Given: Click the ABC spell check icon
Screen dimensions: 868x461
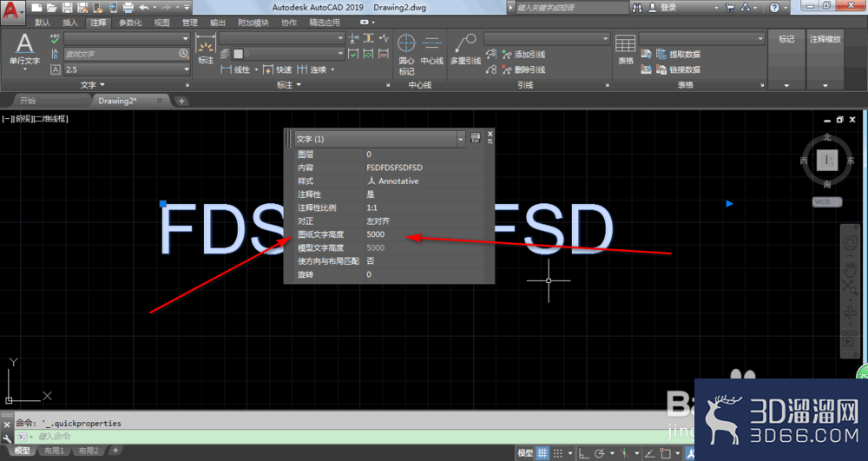Looking at the screenshot, I should click(55, 38).
